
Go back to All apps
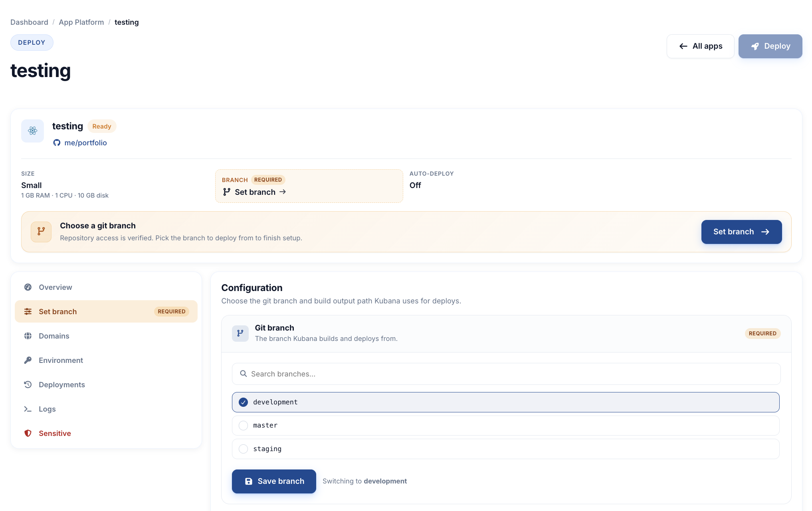click(700, 46)
